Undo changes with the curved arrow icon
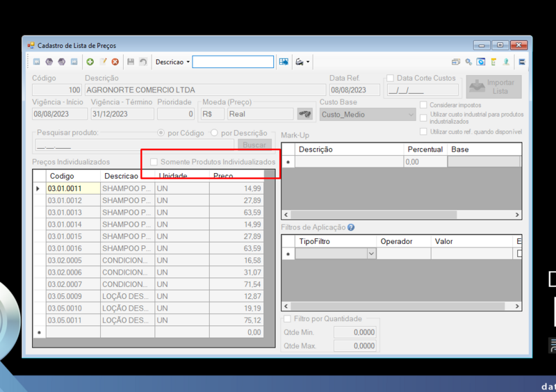 [x=143, y=62]
